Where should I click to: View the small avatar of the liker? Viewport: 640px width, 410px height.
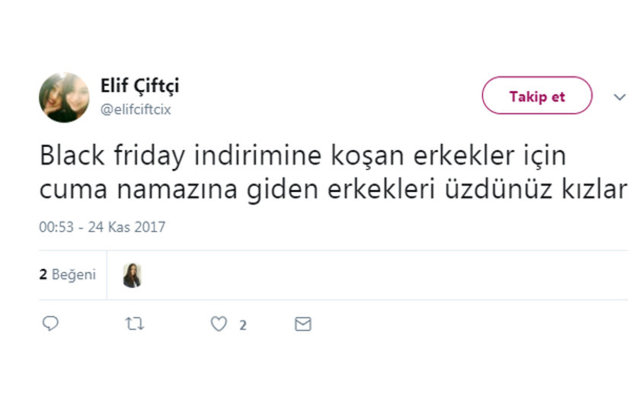click(131, 275)
